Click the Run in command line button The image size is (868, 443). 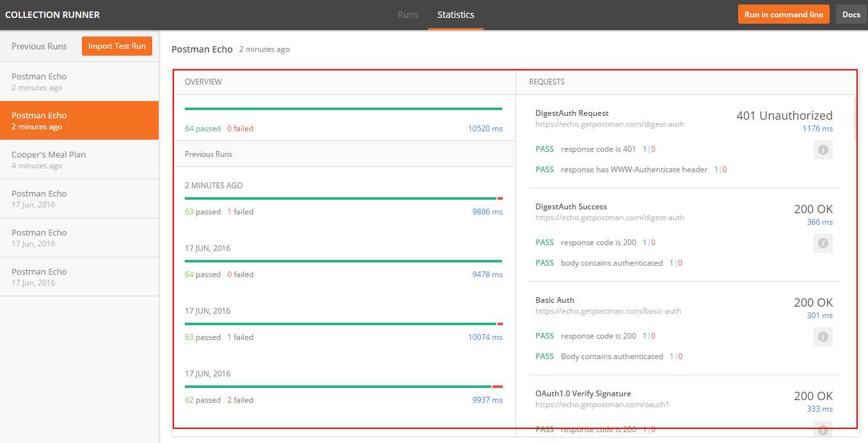[784, 15]
